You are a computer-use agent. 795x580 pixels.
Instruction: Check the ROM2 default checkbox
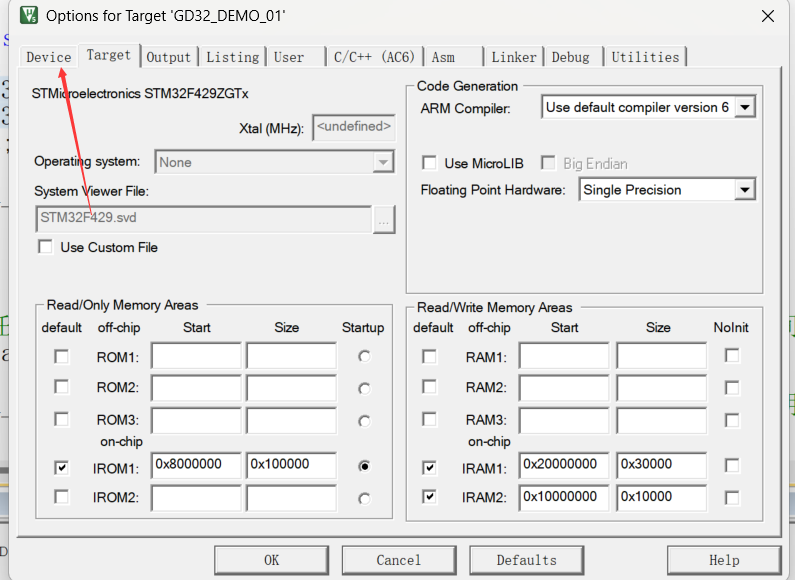click(x=61, y=387)
